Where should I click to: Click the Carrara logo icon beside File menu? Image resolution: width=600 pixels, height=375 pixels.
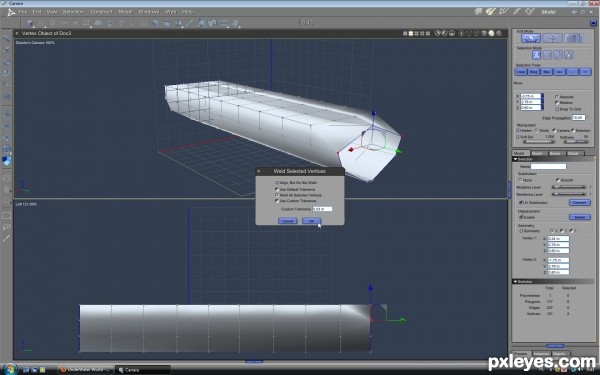click(x=11, y=13)
